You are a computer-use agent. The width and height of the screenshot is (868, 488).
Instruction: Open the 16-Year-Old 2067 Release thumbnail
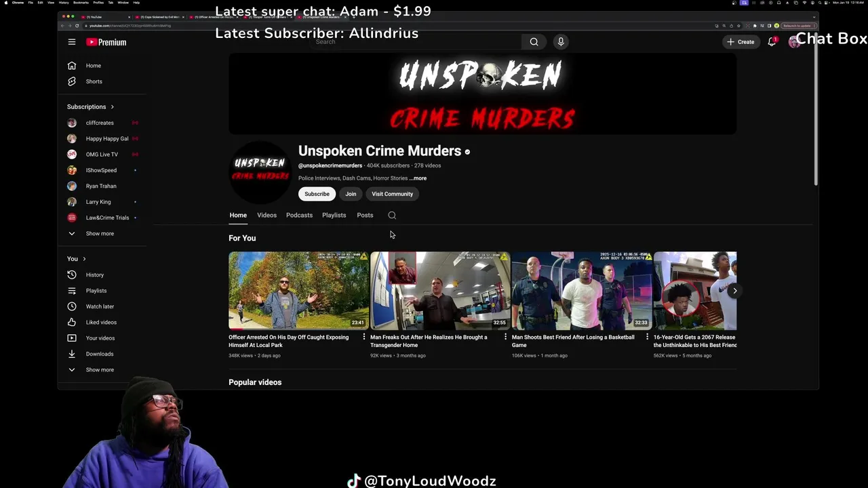pos(695,291)
